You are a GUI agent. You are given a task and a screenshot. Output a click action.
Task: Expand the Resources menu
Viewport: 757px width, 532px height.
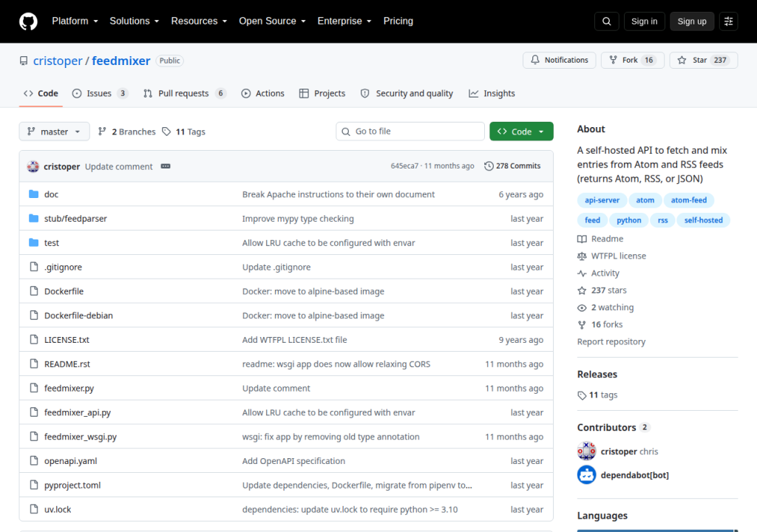point(199,21)
